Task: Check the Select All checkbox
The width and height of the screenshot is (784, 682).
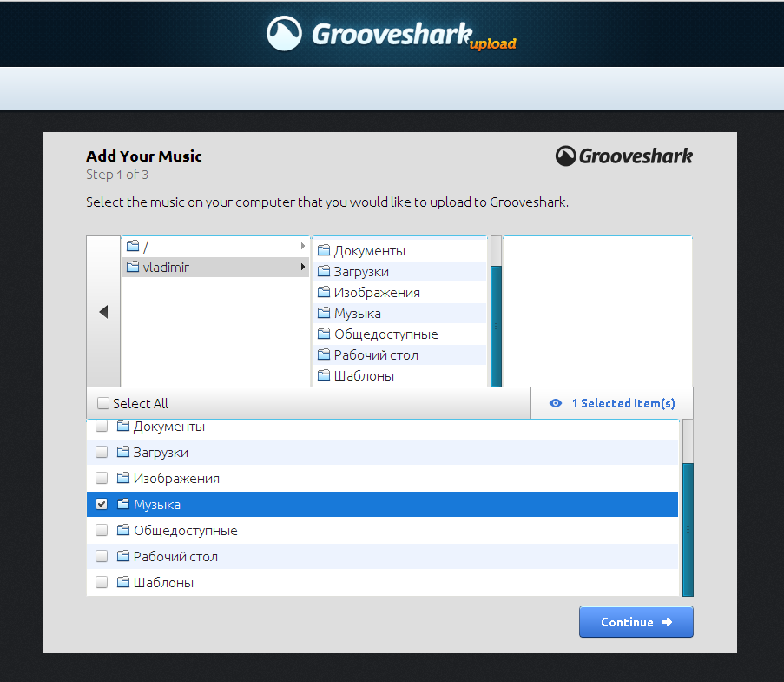Action: (x=103, y=403)
